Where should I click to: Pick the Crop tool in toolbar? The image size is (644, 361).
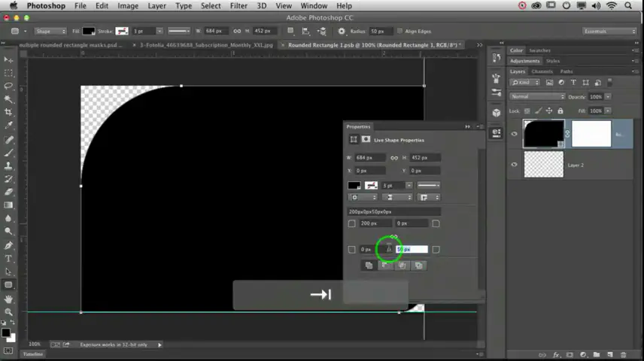pos(8,112)
